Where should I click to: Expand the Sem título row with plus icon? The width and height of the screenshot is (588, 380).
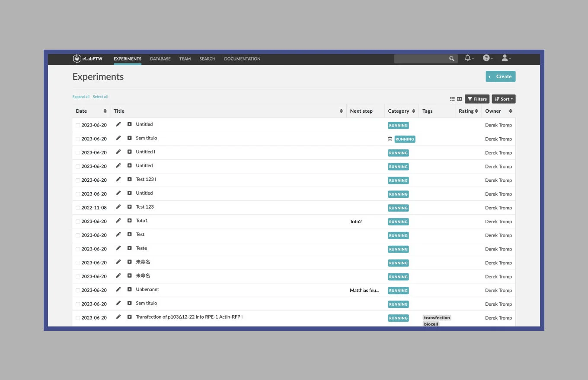[129, 138]
